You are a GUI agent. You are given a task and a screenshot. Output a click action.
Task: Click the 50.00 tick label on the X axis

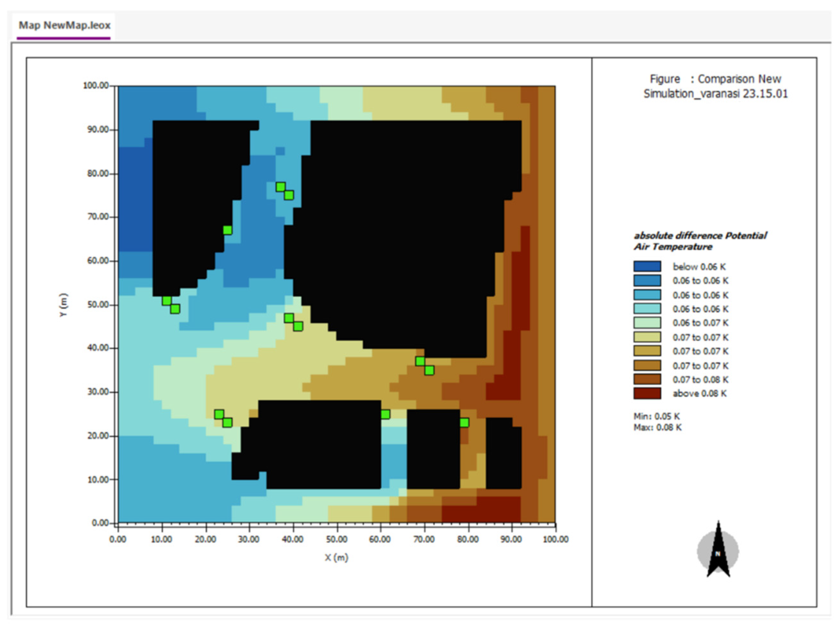[x=336, y=539]
